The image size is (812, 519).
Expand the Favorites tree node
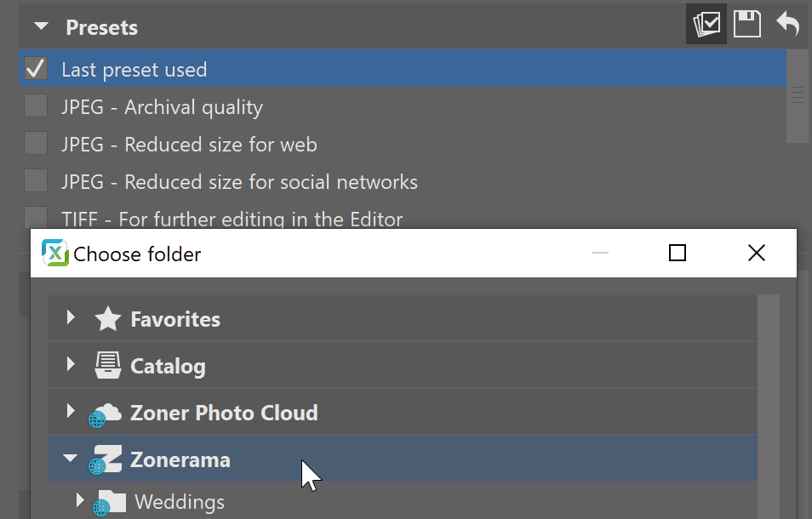click(71, 317)
